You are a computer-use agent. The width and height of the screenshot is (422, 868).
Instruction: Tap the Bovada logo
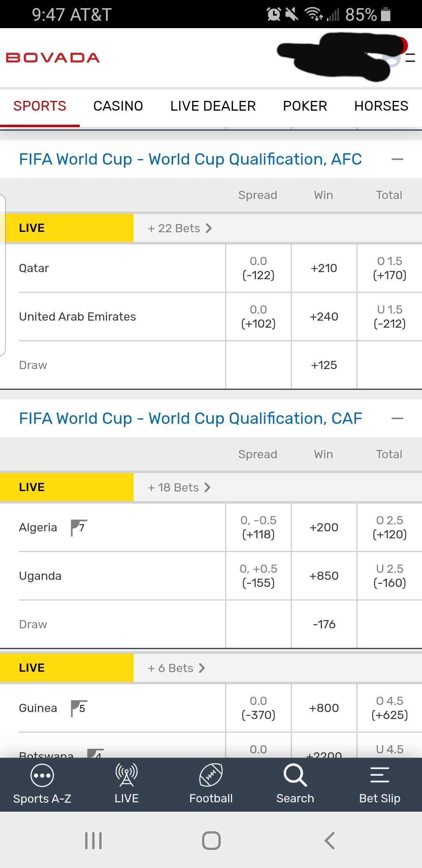pos(53,58)
